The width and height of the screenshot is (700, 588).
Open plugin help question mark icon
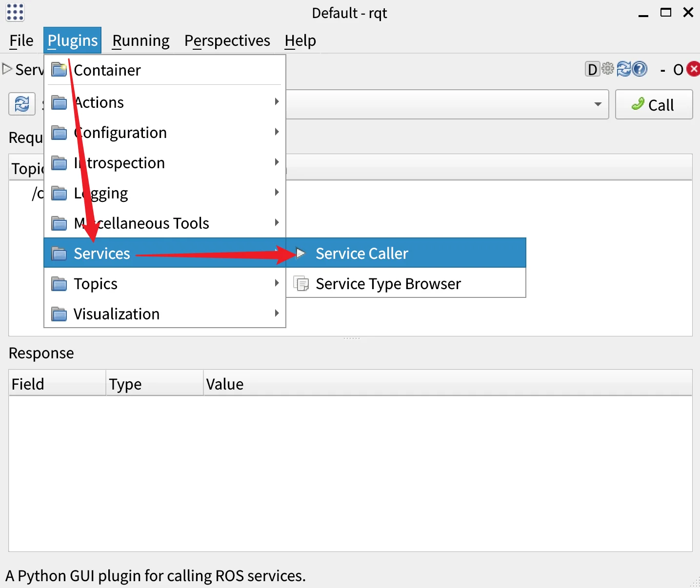pyautogui.click(x=640, y=69)
